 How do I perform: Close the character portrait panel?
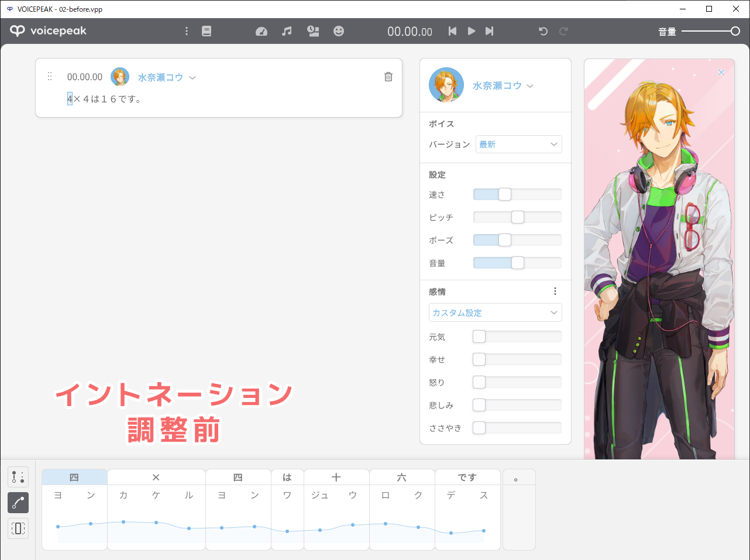[x=721, y=72]
